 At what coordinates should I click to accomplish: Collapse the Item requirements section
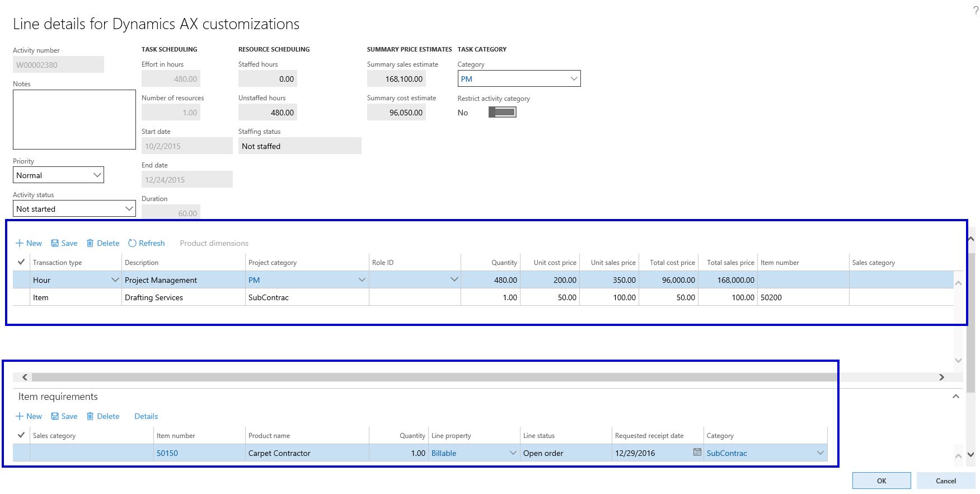tap(955, 397)
